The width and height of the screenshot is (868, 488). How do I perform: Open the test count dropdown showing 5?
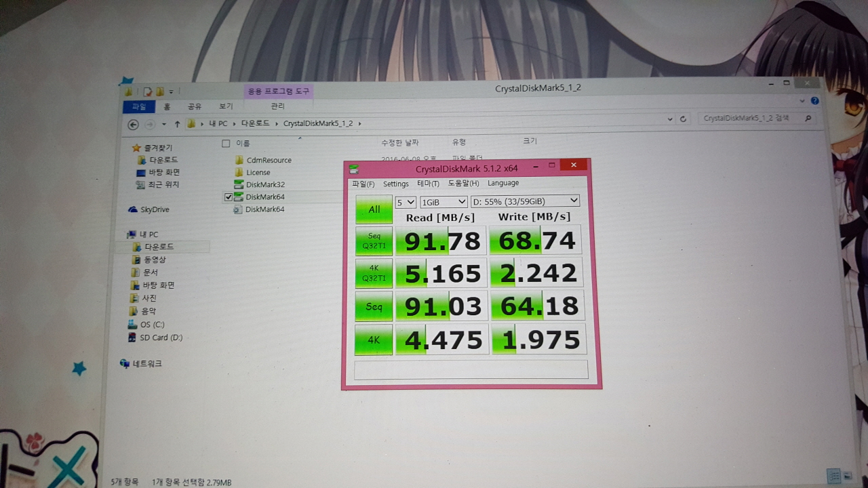click(x=406, y=202)
